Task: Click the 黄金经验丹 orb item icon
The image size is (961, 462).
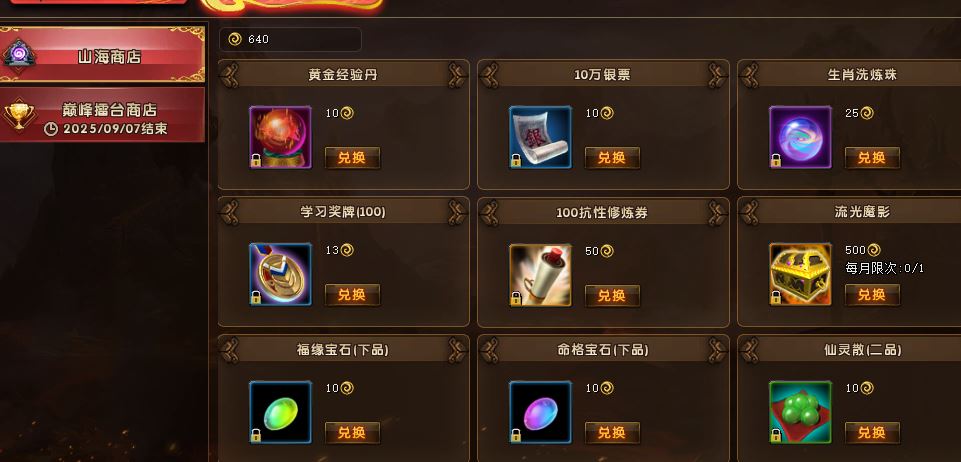Action: (280, 137)
